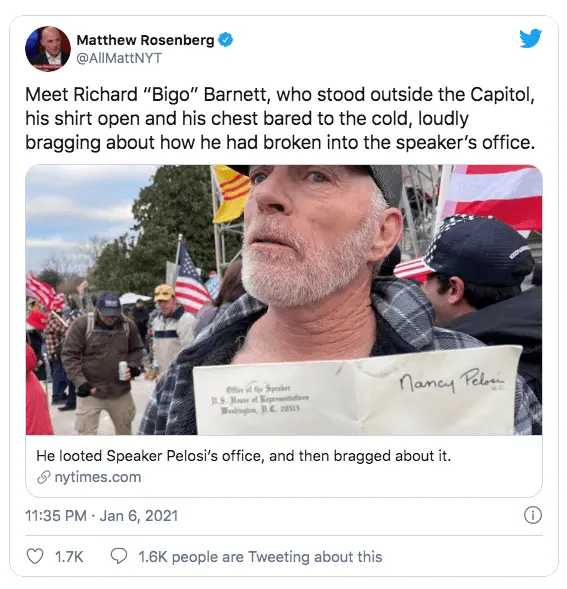Click the yellow striped flag in photo

tap(231, 193)
